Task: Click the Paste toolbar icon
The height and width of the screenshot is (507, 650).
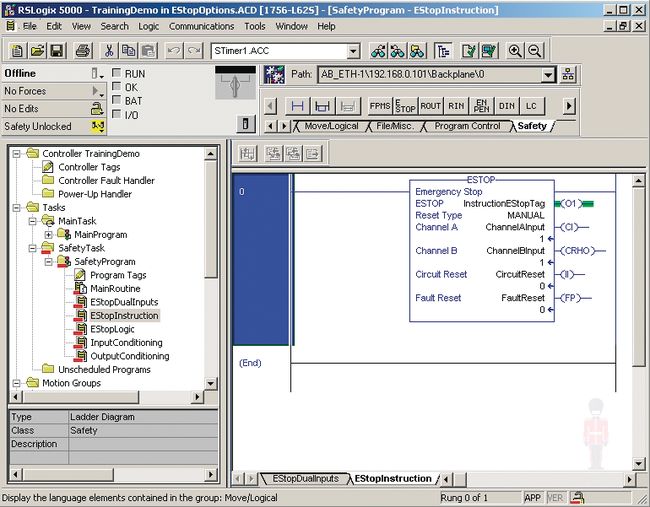Action: coord(148,51)
